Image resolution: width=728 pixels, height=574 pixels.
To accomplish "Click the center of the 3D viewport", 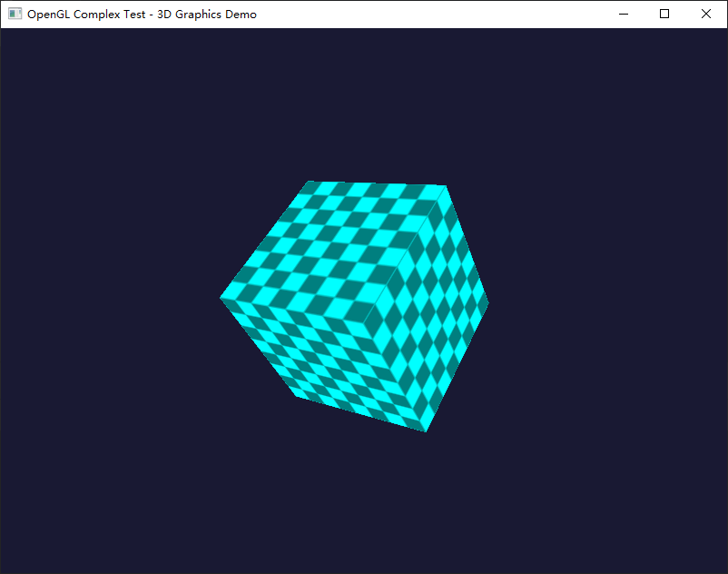I will [364, 300].
